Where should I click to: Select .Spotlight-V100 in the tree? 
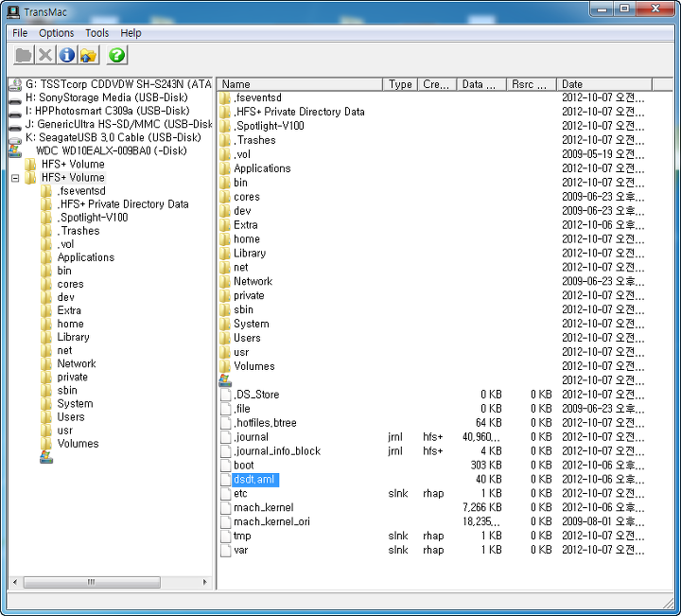[93, 218]
